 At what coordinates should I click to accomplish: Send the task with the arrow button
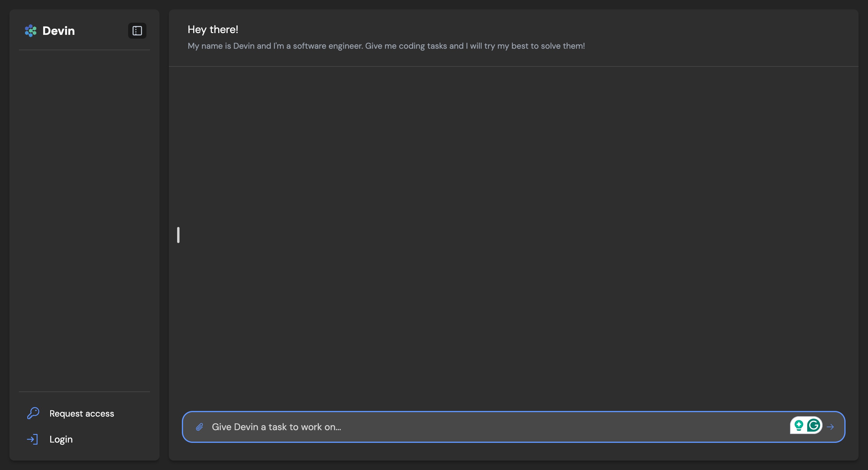[830, 427]
